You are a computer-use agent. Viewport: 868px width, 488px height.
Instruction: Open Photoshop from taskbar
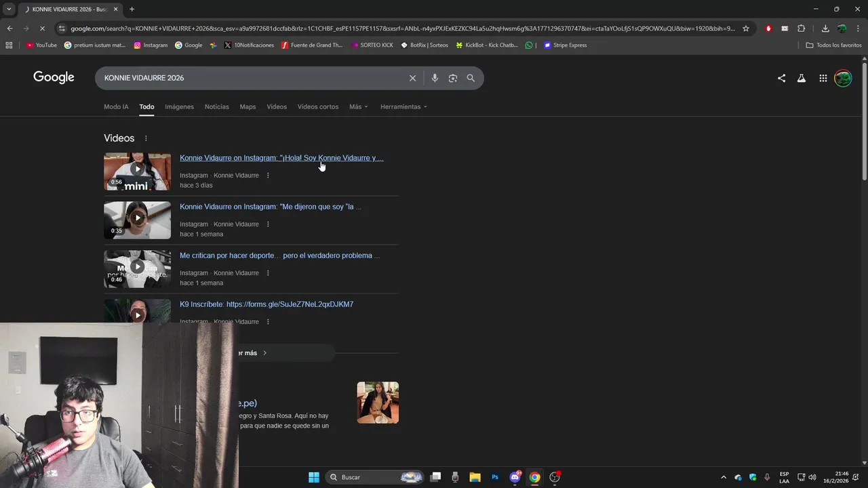pyautogui.click(x=495, y=477)
